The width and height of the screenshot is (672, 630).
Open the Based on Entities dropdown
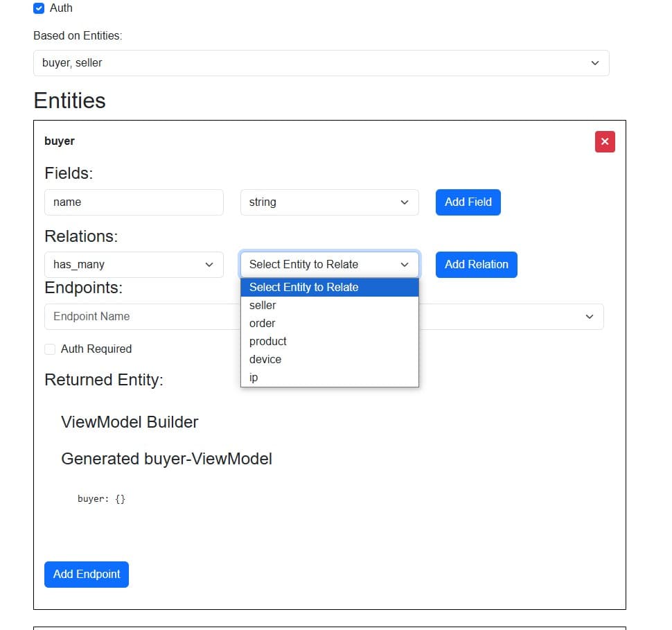pyautogui.click(x=321, y=63)
